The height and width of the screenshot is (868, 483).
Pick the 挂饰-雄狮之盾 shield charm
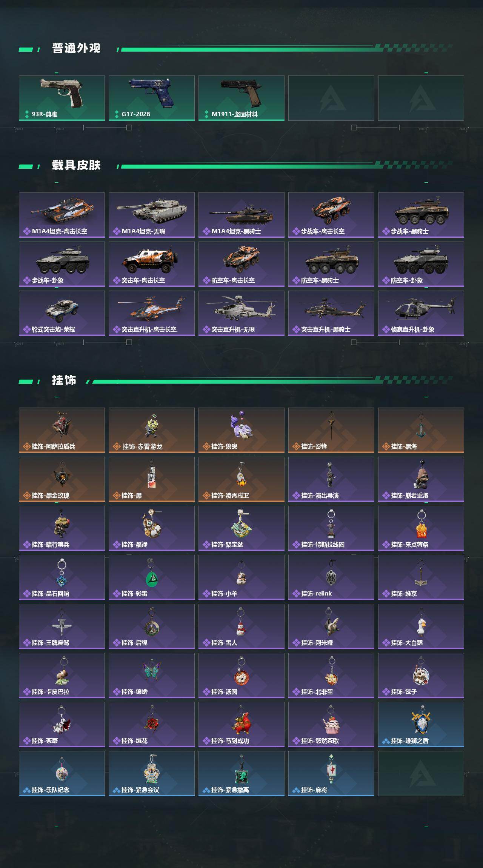point(421,725)
